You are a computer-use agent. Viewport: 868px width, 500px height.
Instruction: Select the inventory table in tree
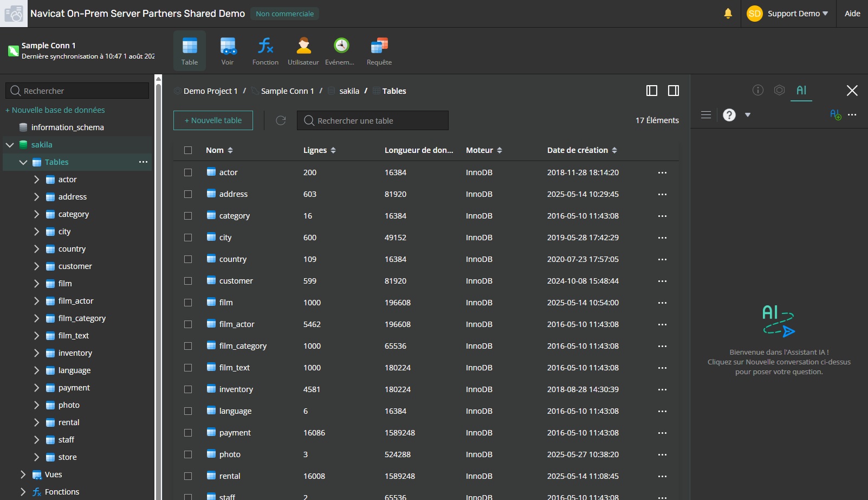pyautogui.click(x=75, y=353)
